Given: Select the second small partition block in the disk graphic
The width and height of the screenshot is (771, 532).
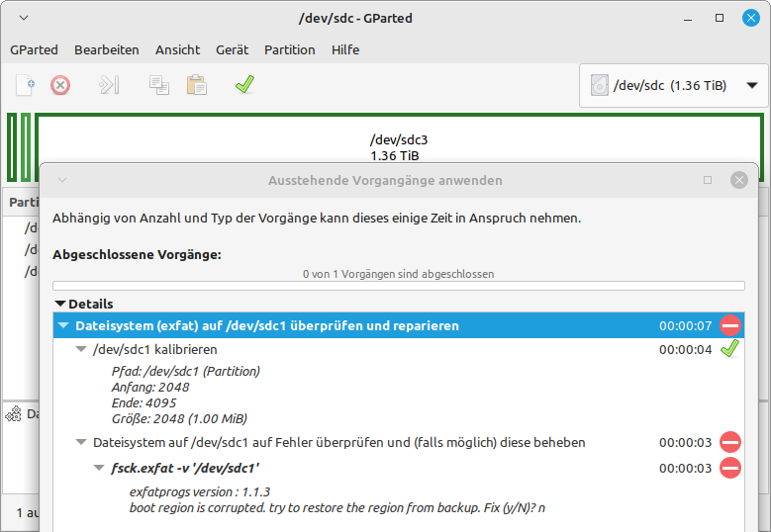Looking at the screenshot, I should (26, 147).
